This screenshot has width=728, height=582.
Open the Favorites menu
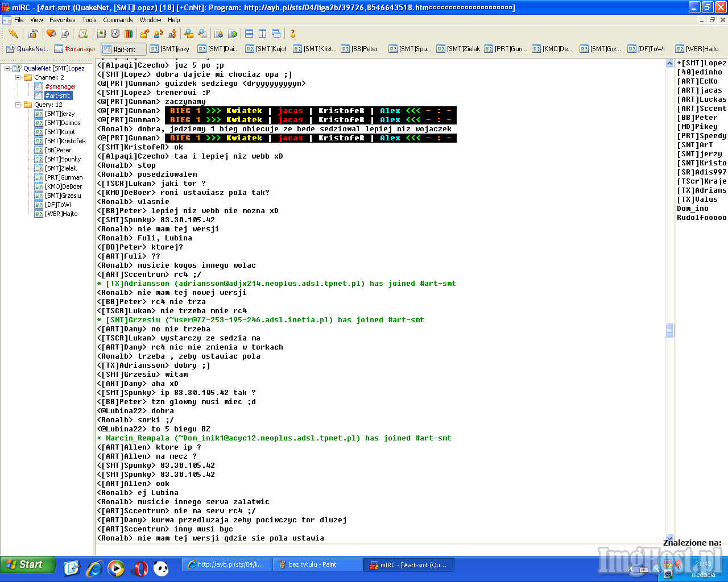tap(62, 20)
